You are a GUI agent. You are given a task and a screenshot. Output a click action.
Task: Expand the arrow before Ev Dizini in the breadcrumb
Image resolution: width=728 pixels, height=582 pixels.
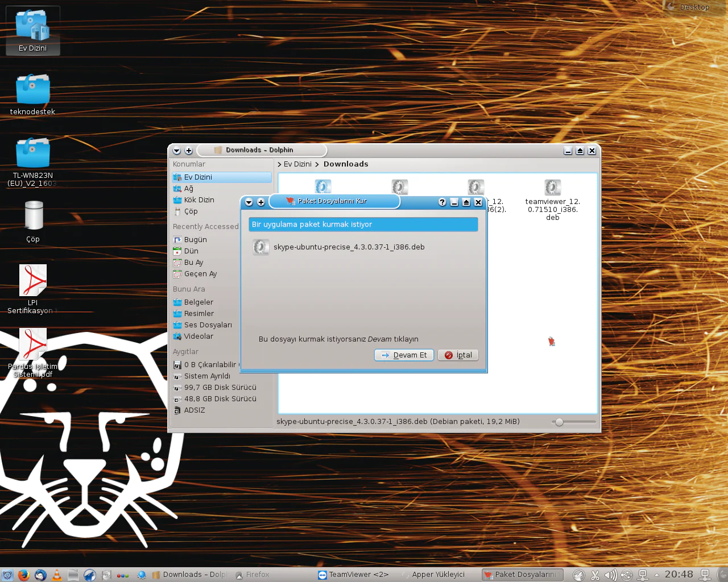tap(279, 164)
